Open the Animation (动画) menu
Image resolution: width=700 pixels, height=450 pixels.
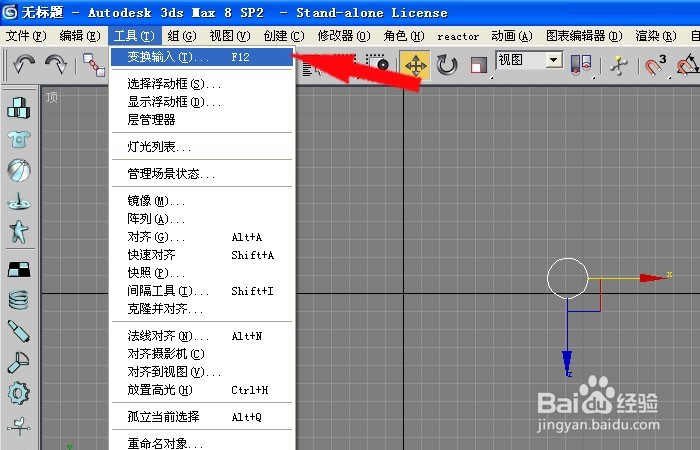tap(512, 36)
